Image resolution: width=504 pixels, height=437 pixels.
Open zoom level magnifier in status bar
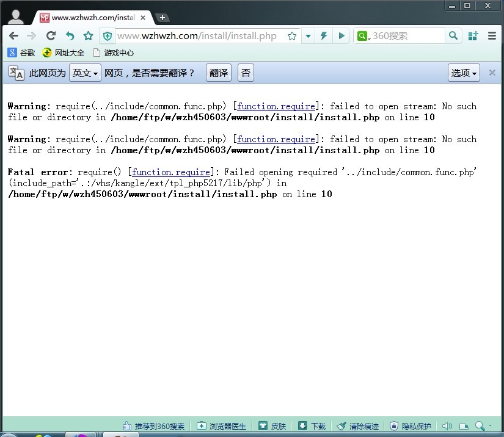tap(482, 426)
